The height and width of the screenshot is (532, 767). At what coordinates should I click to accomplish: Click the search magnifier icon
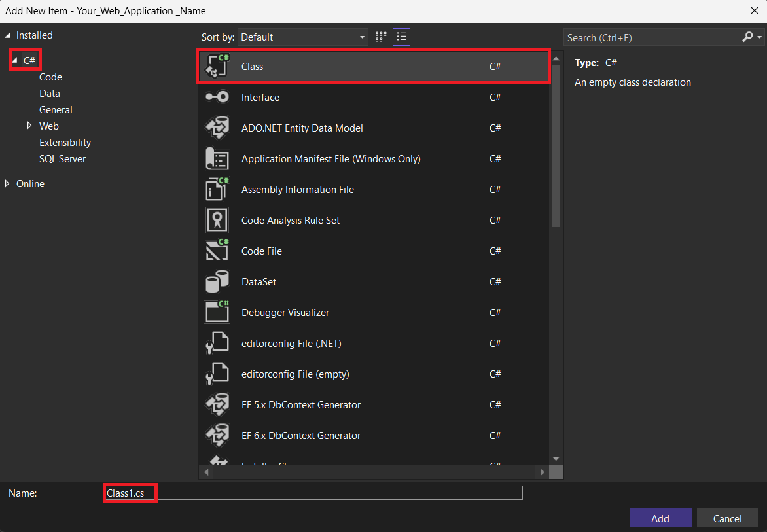click(x=747, y=37)
